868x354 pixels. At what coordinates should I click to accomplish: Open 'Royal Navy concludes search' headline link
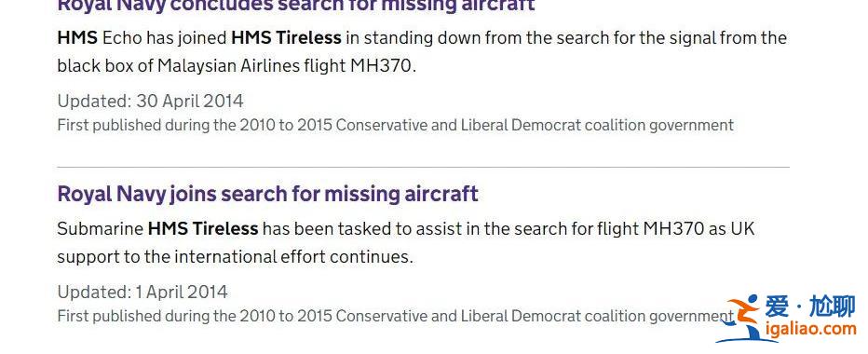click(x=296, y=6)
